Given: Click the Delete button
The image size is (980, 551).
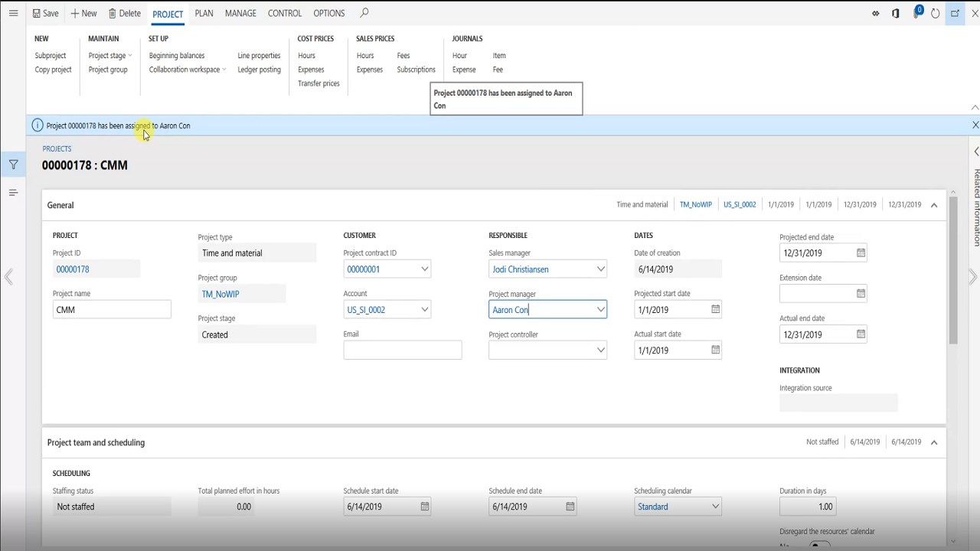Looking at the screenshot, I should tap(125, 13).
